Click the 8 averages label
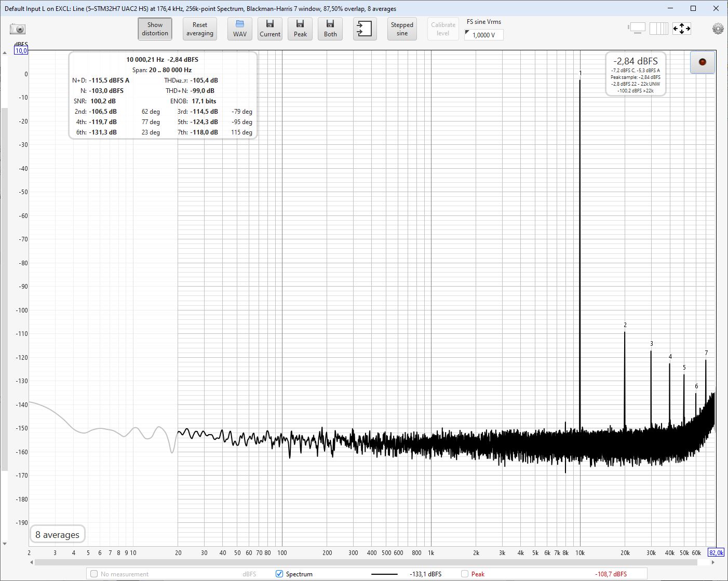Viewport: 728px width, 581px height. coord(58,535)
